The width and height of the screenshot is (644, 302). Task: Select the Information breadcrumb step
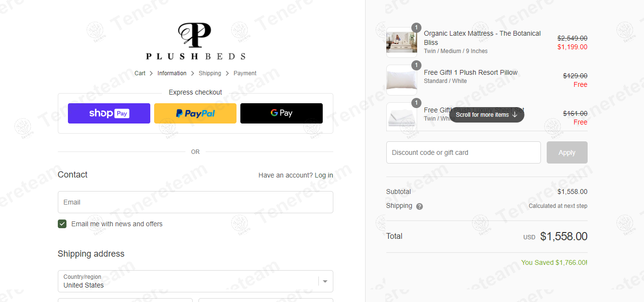(x=172, y=73)
